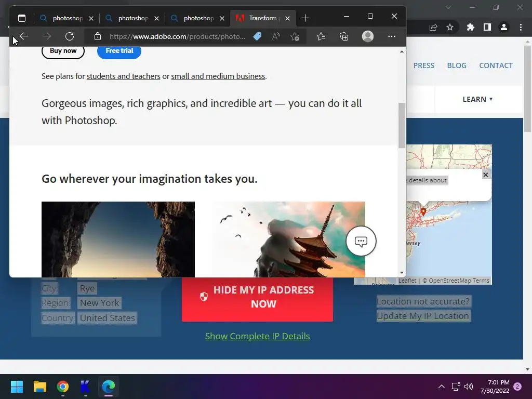Go back in Edge browser
Viewport: 532px width, 399px height.
[24, 36]
